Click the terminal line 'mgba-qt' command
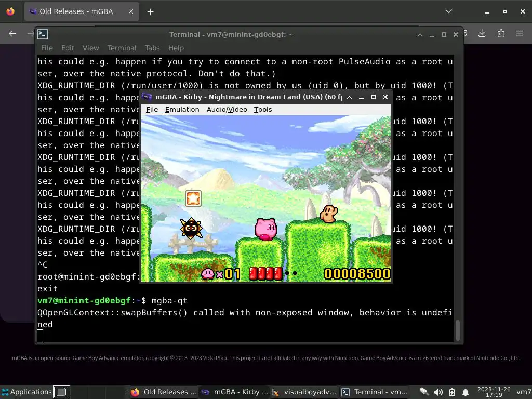The height and width of the screenshot is (399, 532). 169,301
